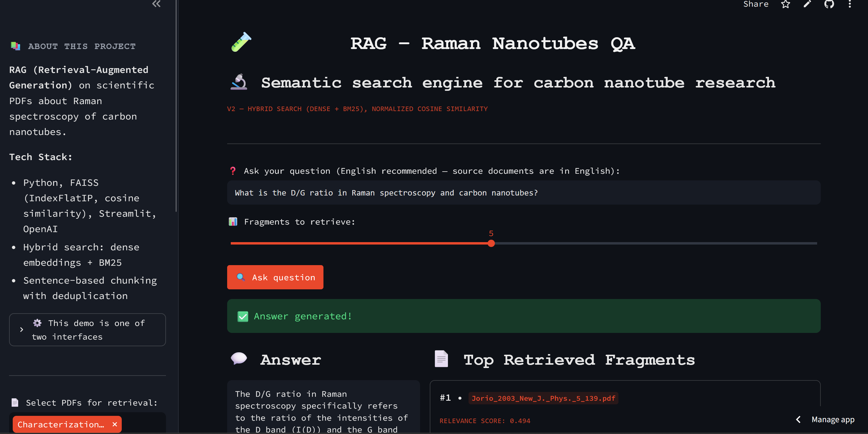Viewport: 868px width, 434px height.
Task: Click the sidebar vertical scrollbar
Action: (176, 106)
